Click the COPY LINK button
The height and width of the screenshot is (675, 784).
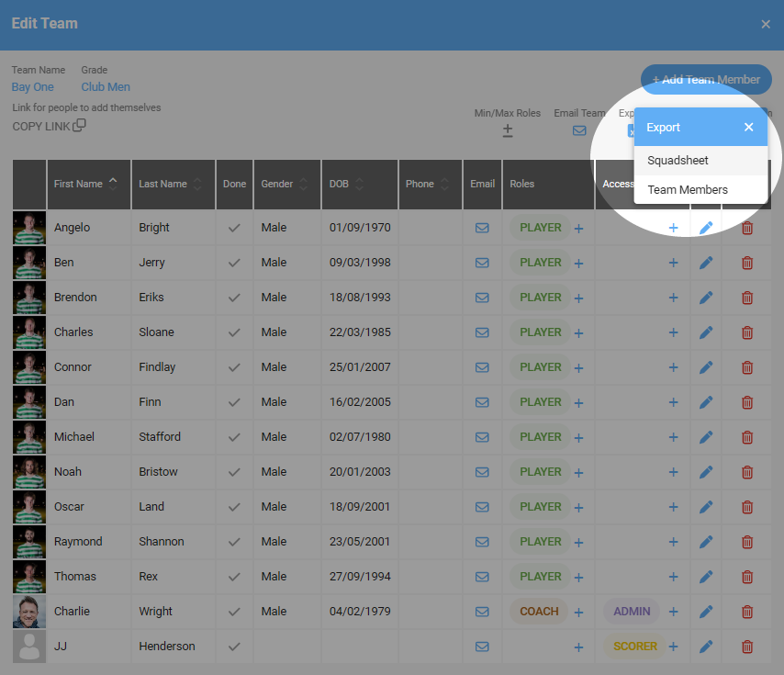click(49, 126)
